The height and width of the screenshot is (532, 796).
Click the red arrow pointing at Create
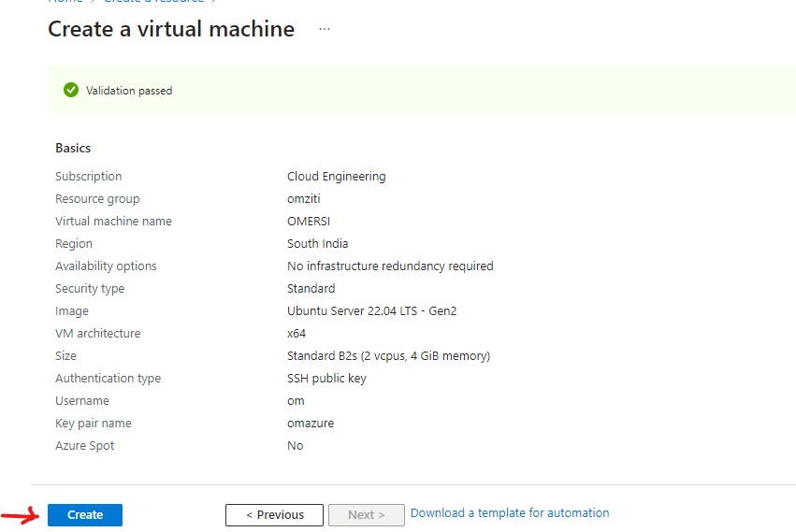(19, 514)
